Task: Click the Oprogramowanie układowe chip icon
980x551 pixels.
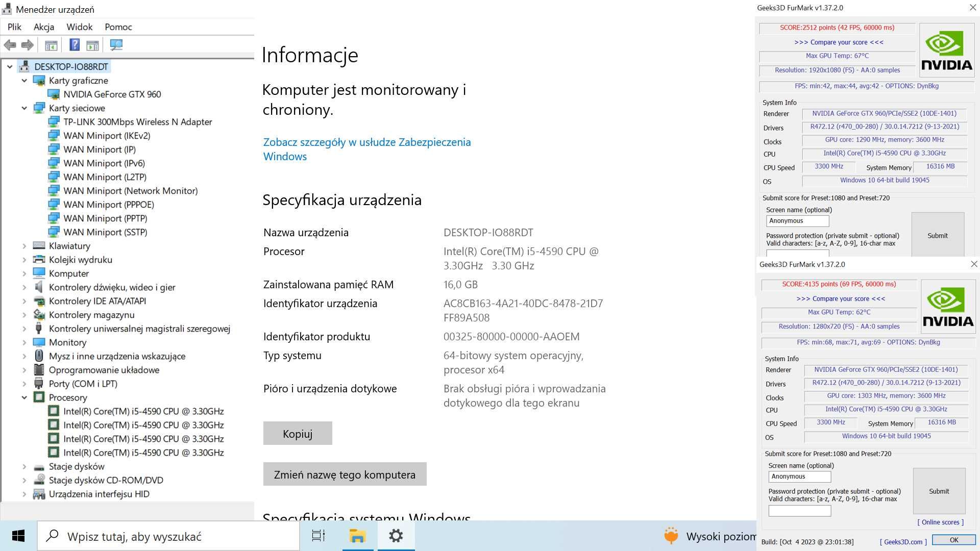Action: 39,370
